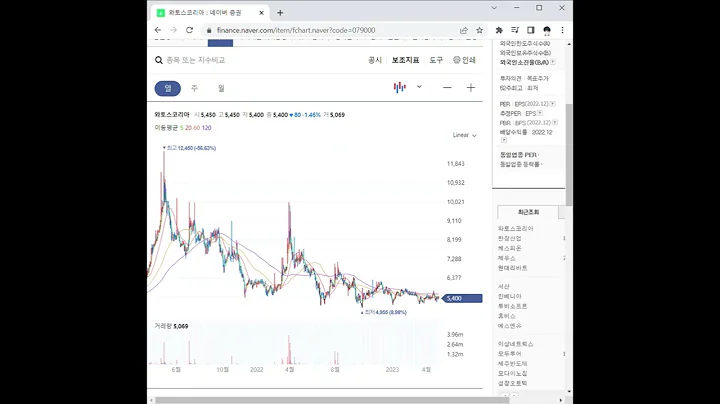Expand PER EPS(2022.12) info icon
The height and width of the screenshot is (404, 720).
pyautogui.click(x=552, y=104)
